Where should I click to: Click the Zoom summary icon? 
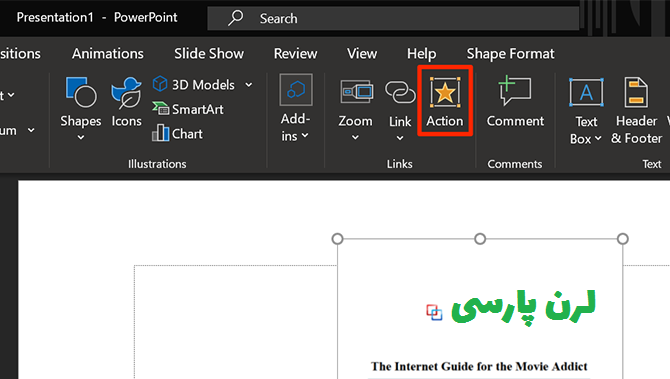(x=356, y=92)
